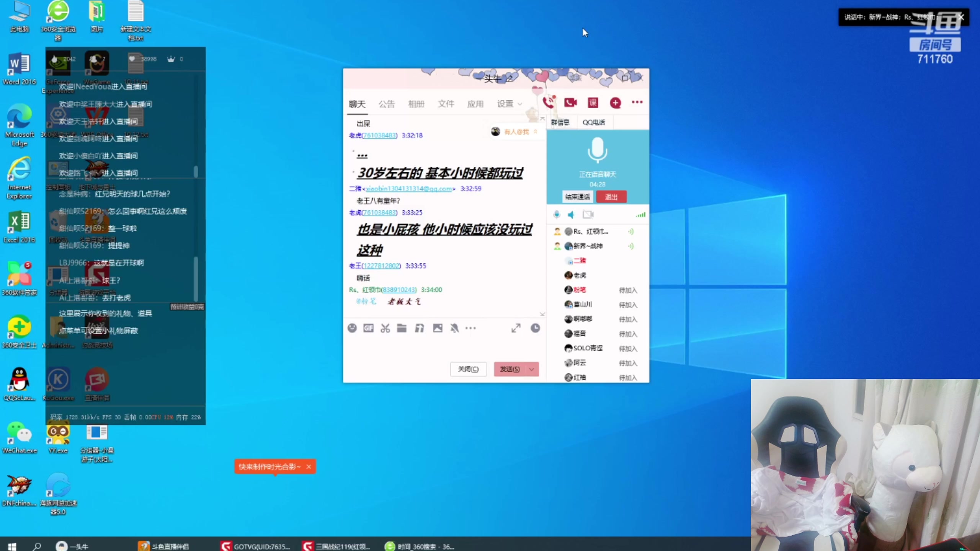
Task: Switch to the 公告 tab
Action: [386, 104]
